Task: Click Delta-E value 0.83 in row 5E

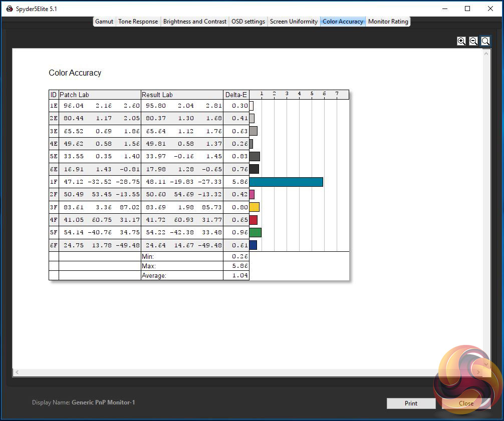Action: (x=240, y=156)
